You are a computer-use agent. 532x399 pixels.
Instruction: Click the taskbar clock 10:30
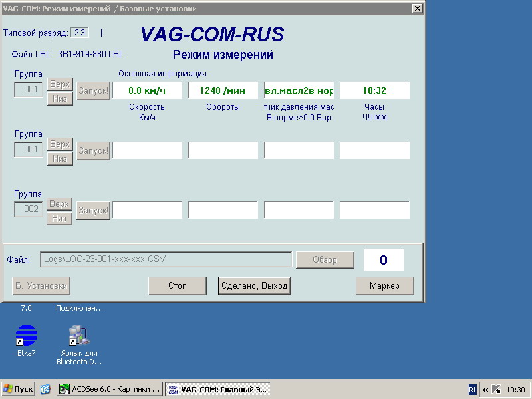(x=516, y=390)
